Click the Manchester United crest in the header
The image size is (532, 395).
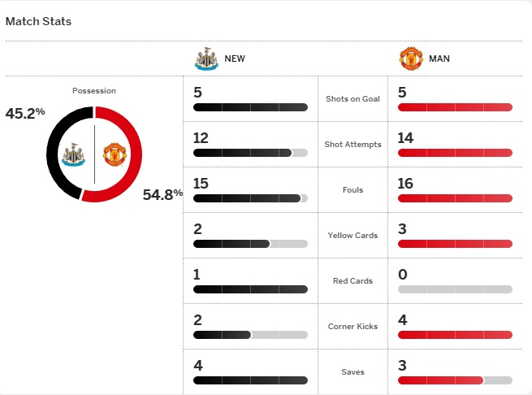(x=411, y=59)
